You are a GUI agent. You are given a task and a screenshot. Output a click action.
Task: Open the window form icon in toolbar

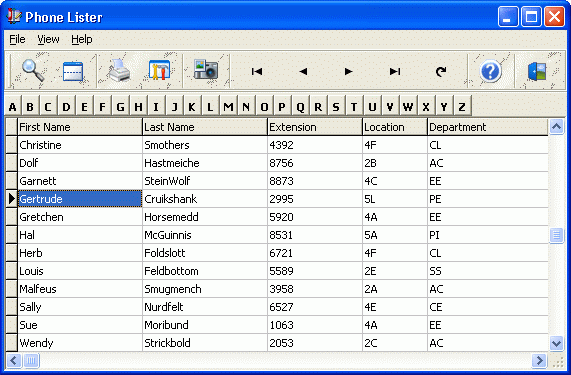[73, 71]
